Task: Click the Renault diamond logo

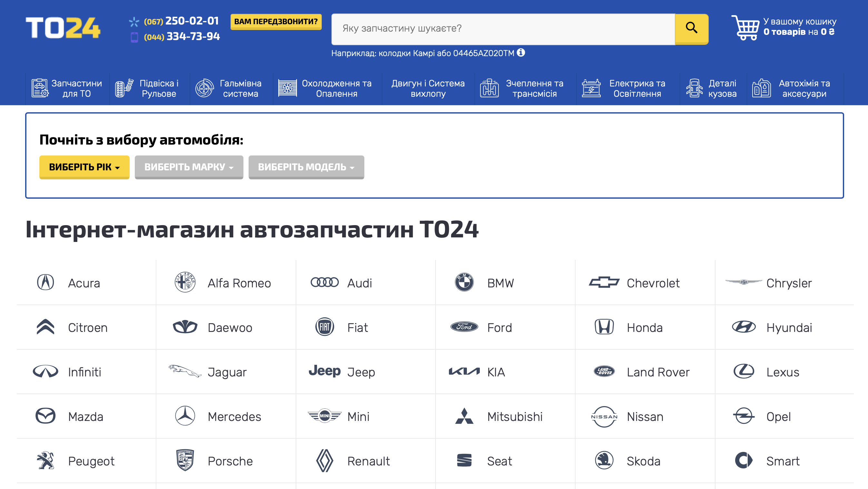Action: click(324, 460)
